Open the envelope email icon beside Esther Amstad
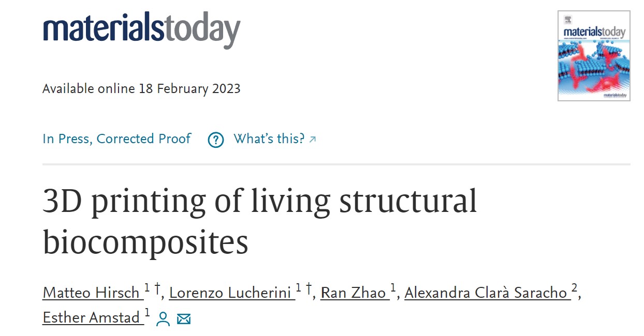Viewport: 644px width, 336px height. (x=184, y=319)
